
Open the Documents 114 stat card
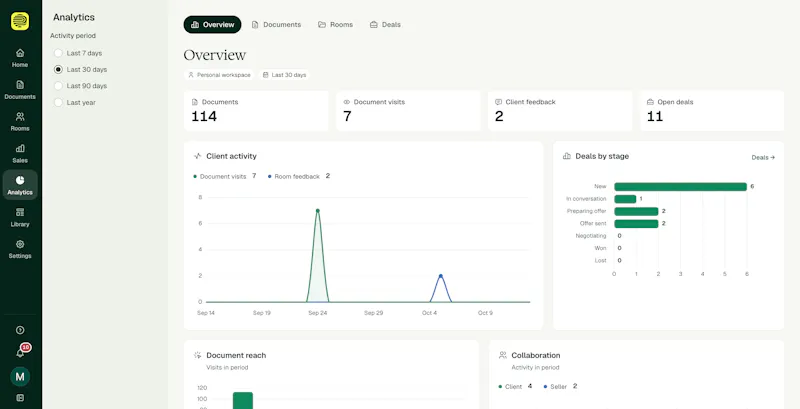coord(256,111)
